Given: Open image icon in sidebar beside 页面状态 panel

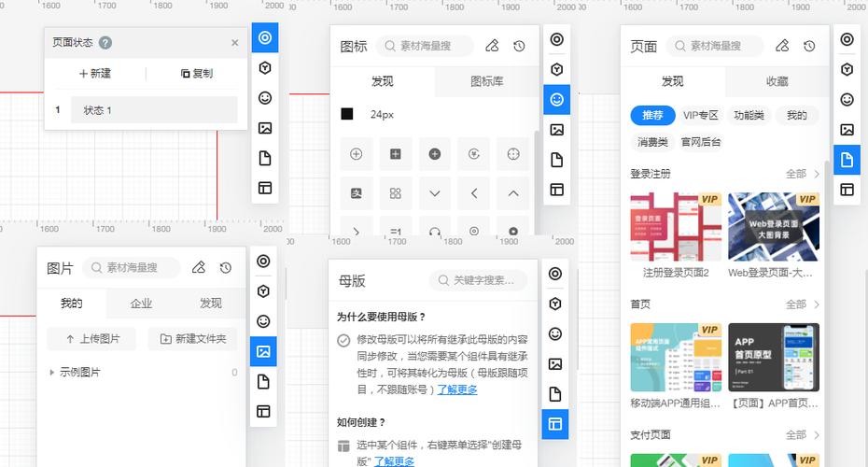Looking at the screenshot, I should [x=265, y=128].
